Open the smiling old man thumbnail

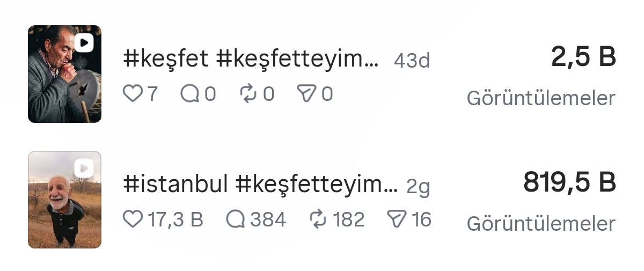click(x=64, y=200)
